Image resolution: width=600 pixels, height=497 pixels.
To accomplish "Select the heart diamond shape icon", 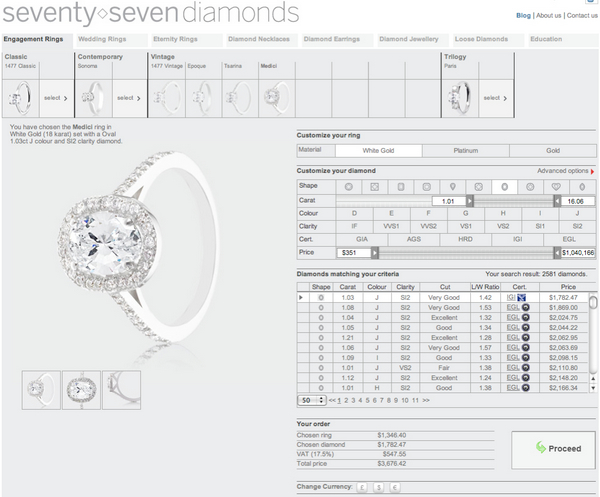I will tap(556, 187).
